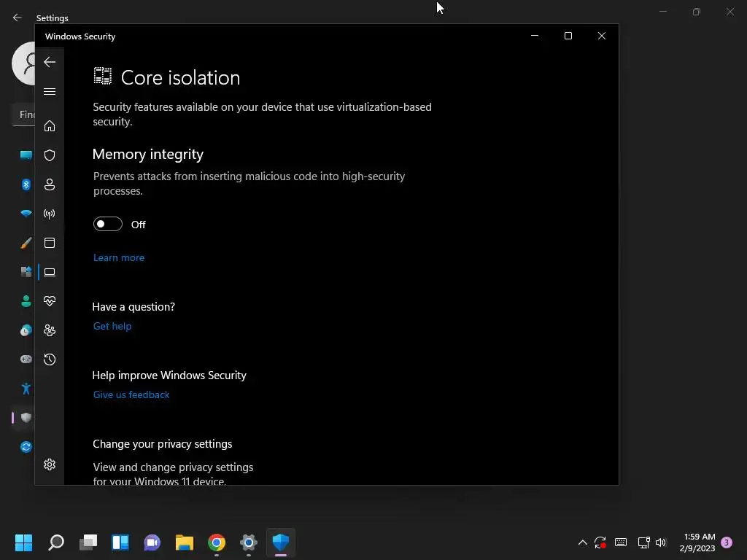Open Personalization brush icon in Settings
The height and width of the screenshot is (560, 747).
[26, 243]
